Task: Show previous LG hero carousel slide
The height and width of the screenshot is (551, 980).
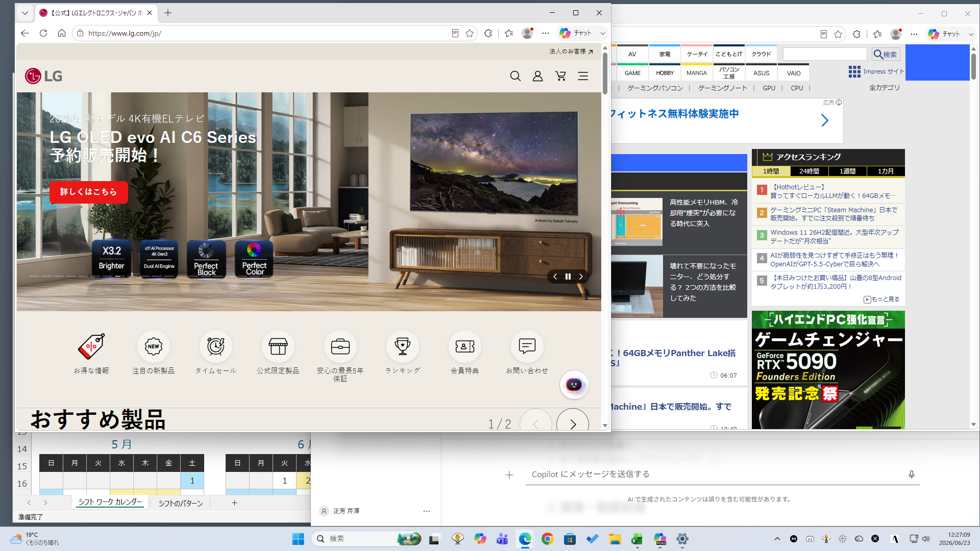Action: click(x=555, y=277)
